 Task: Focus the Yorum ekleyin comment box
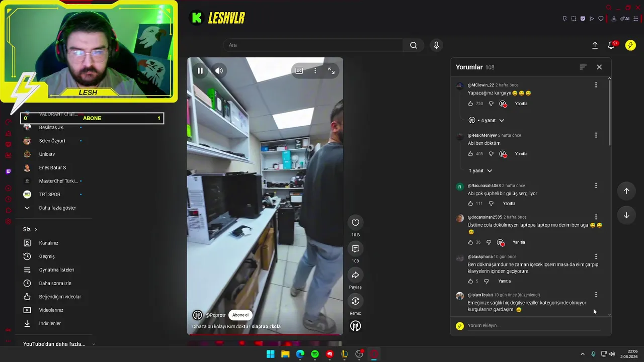coord(534,326)
